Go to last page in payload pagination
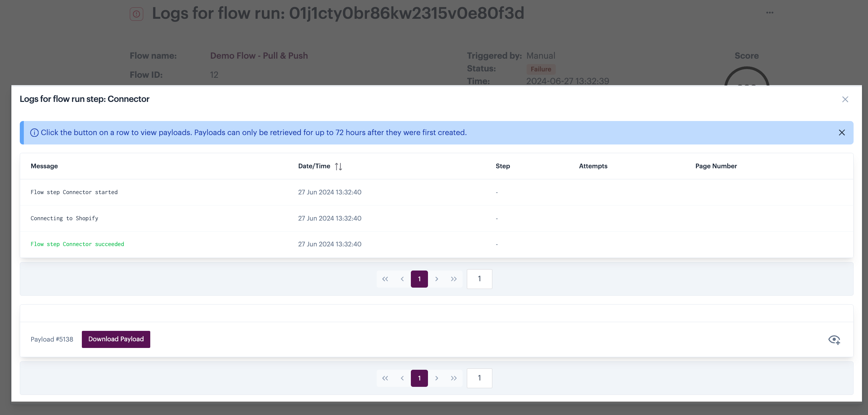 (x=453, y=378)
